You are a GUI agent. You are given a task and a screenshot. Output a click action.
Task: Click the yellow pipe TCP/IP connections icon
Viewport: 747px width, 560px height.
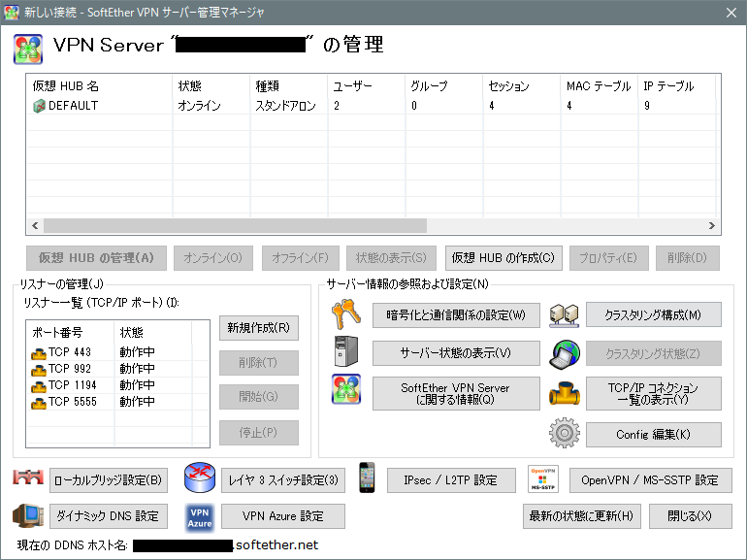tap(565, 394)
